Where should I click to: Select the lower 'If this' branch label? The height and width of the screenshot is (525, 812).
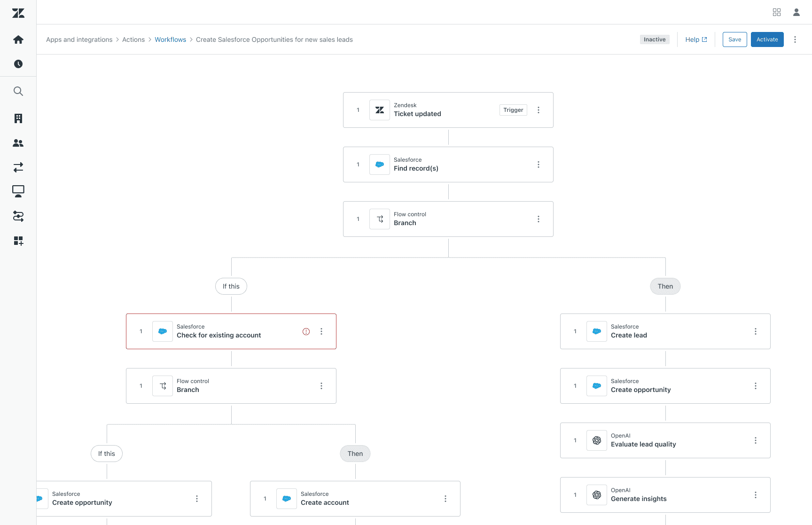coord(107,454)
